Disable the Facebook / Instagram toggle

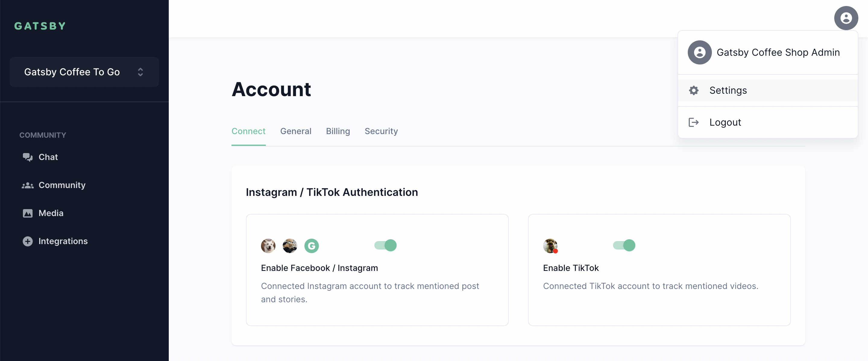(385, 245)
